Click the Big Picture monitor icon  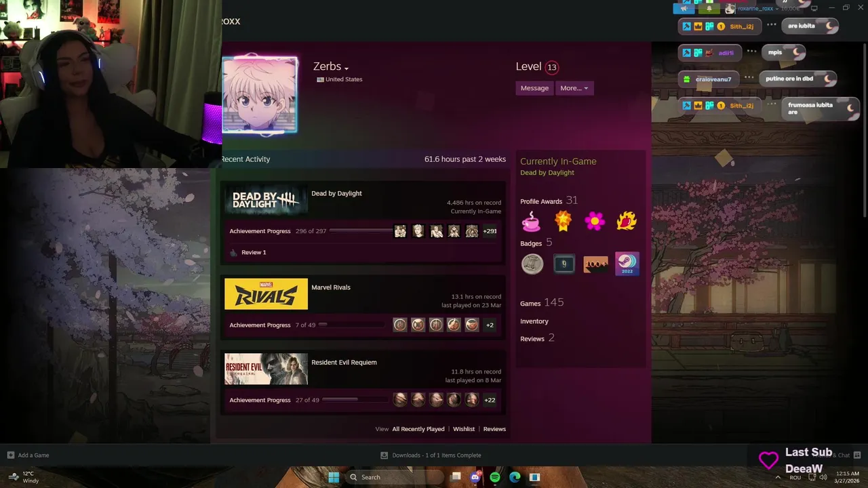click(x=814, y=8)
